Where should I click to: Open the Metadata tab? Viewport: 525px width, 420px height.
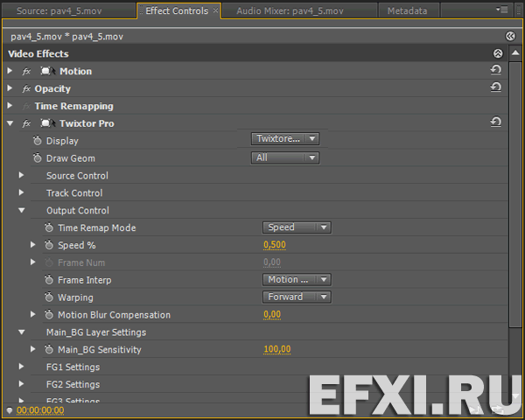pyautogui.click(x=407, y=11)
